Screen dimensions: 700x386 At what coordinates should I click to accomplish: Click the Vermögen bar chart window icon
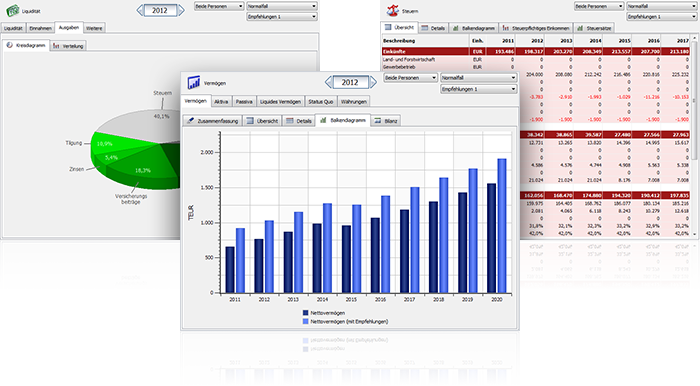click(194, 83)
